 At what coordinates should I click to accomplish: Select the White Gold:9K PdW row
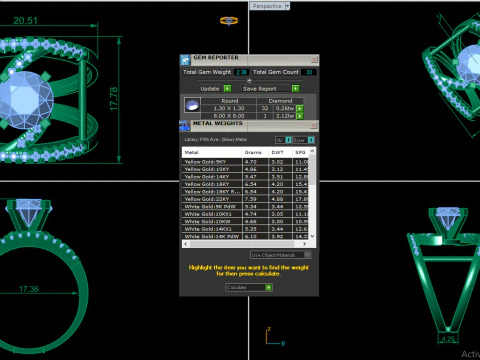tap(245, 207)
